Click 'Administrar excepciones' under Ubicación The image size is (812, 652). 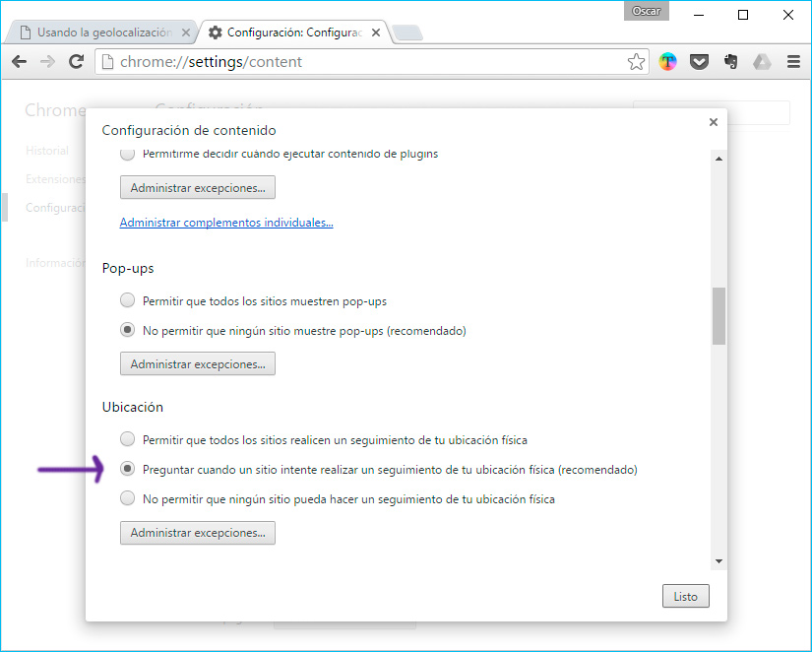[198, 533]
